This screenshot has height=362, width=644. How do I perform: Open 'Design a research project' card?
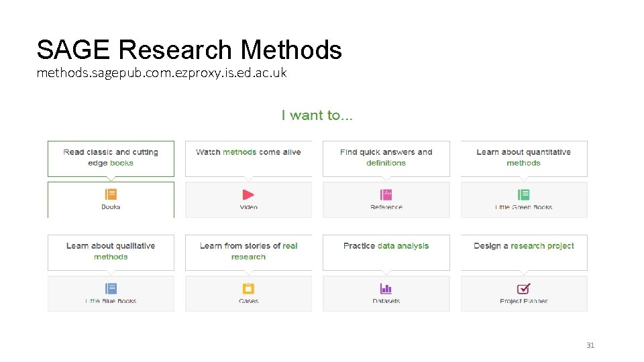(524, 253)
